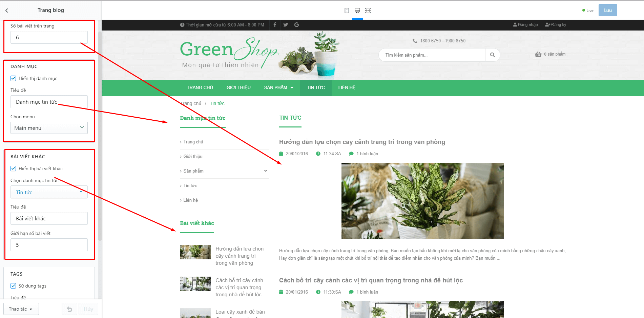Screen dimensions: 644x318
Task: Click the Hủy button
Action: [88, 309]
